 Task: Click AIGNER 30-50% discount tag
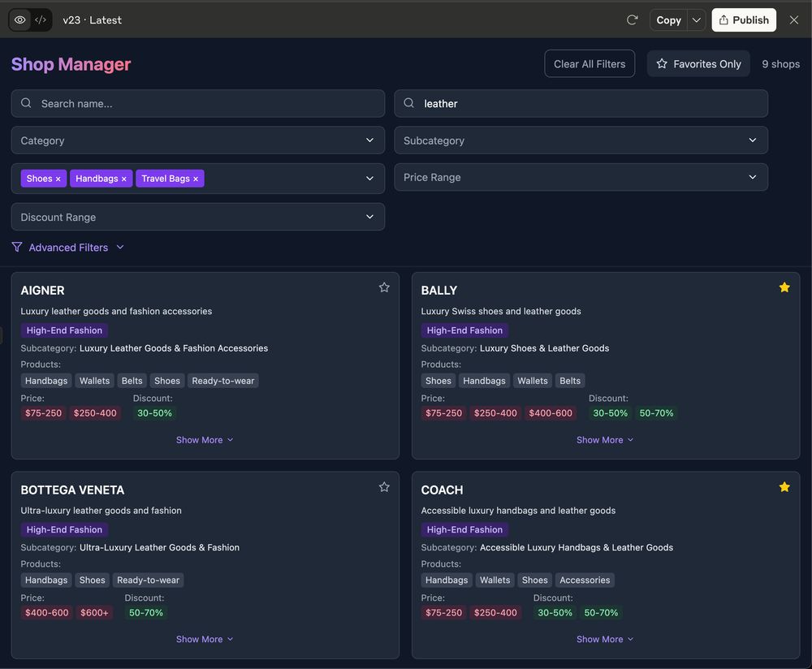coord(154,413)
